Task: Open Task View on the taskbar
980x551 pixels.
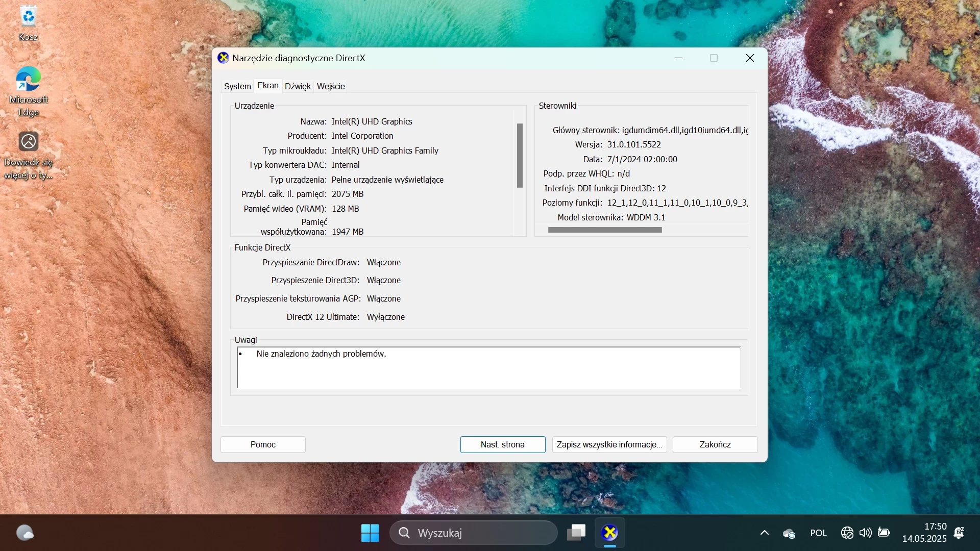Action: point(577,533)
